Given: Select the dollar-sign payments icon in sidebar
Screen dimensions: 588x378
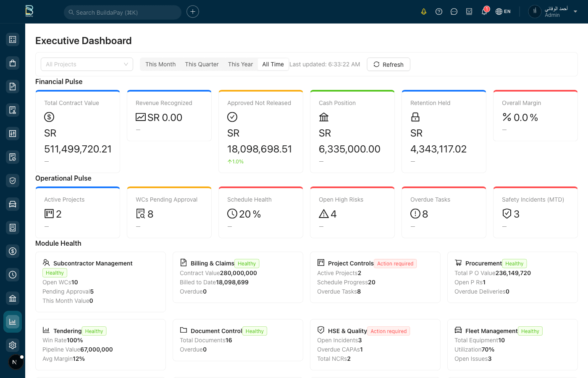Looking at the screenshot, I should (12, 251).
